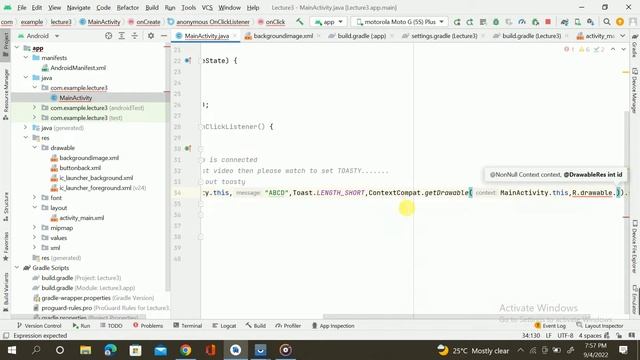Click the gutter override icon on line 22
Screen dimensions: 640x360
[x=188, y=60]
